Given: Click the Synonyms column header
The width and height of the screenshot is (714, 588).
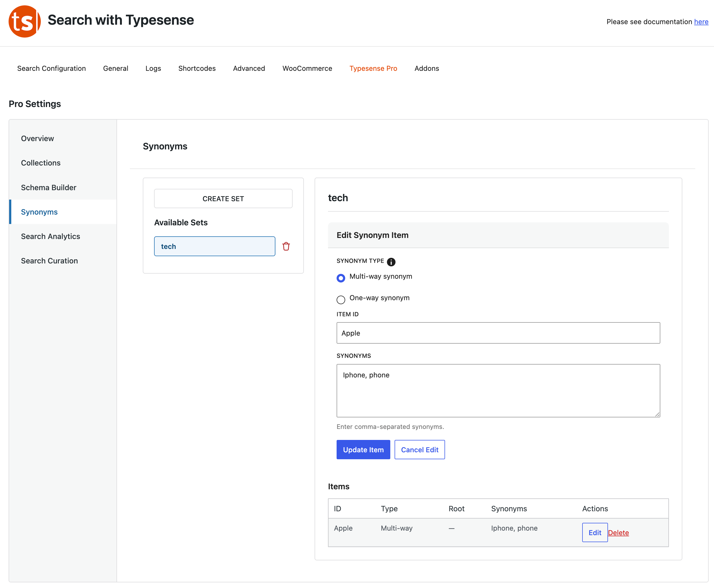Looking at the screenshot, I should pos(509,508).
